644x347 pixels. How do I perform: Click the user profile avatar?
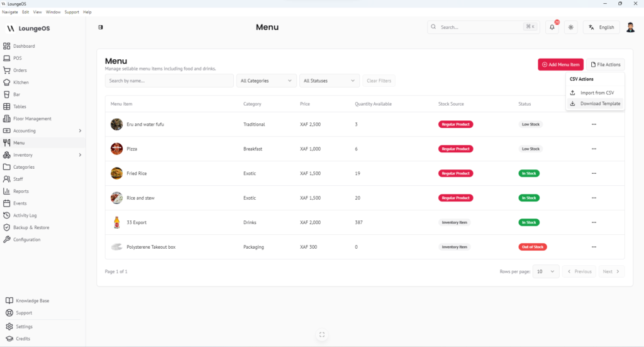(630, 27)
